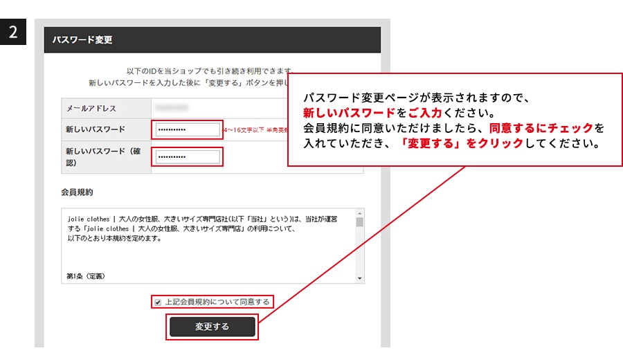Image resolution: width=623 pixels, height=364 pixels.
Task: Focus the 新しいパスワード input field
Action: 188,129
